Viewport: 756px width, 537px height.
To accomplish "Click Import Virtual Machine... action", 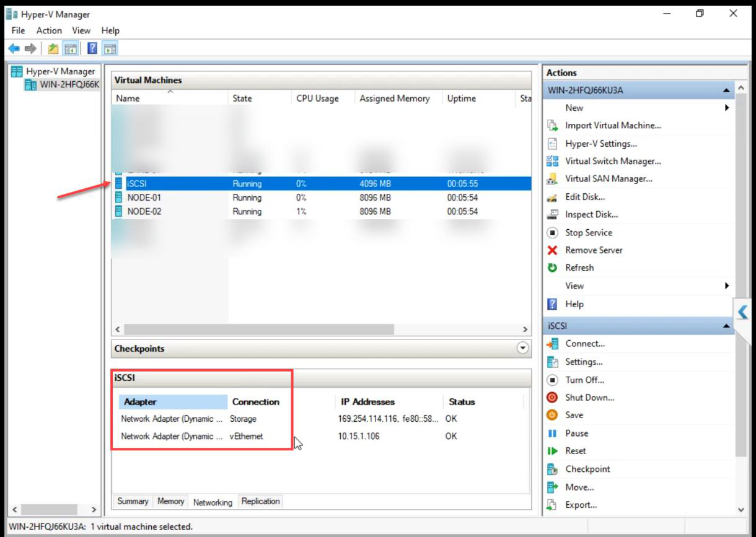I will pos(613,125).
